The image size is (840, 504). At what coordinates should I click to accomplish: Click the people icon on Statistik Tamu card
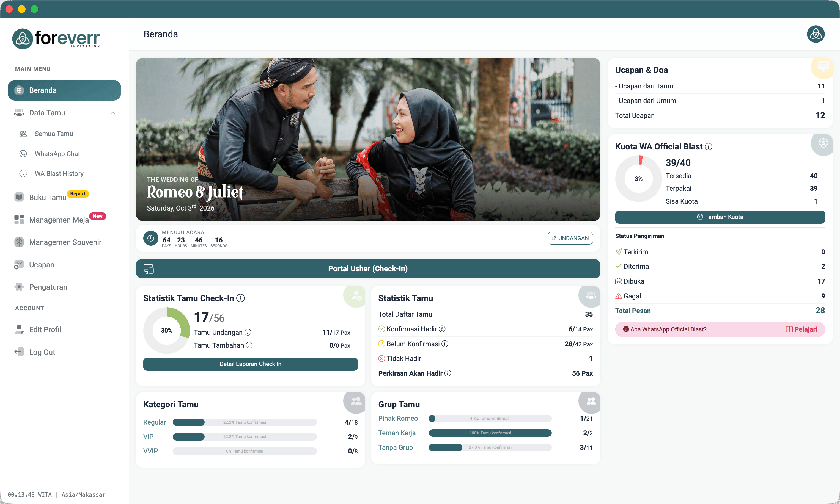(591, 295)
